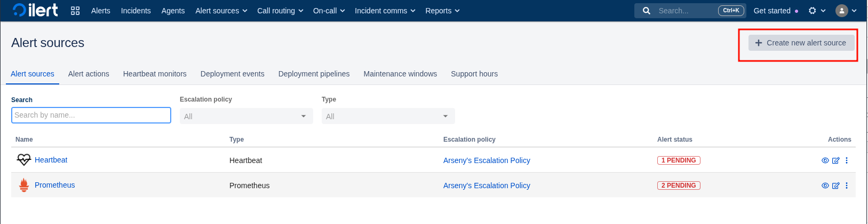
Task: Open Arseny's Escalation Policy for Heartbeat
Action: [487, 160]
